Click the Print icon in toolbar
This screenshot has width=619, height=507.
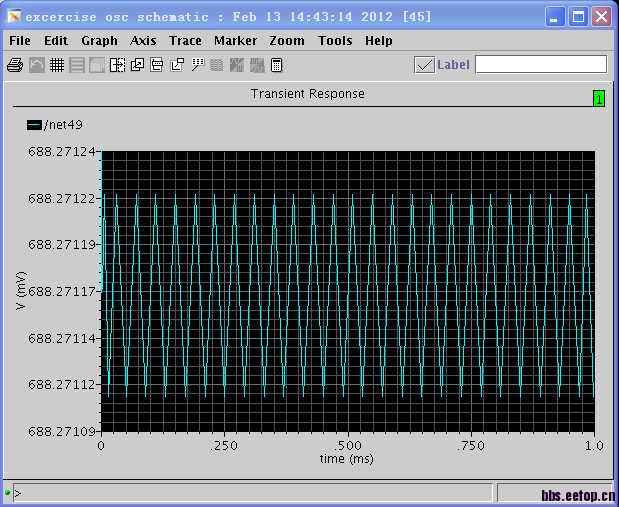[x=15, y=65]
